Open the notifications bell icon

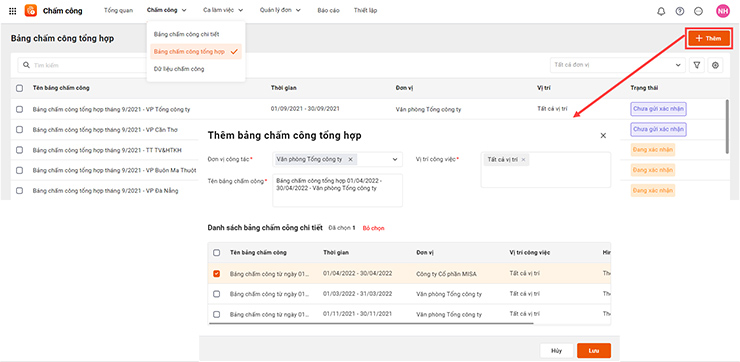pos(661,11)
